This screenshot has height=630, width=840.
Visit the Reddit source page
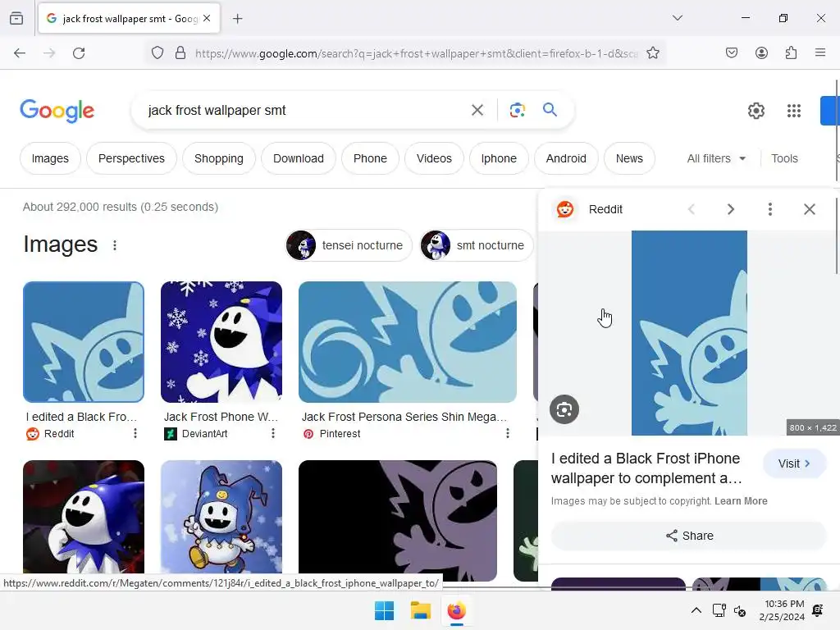(794, 463)
